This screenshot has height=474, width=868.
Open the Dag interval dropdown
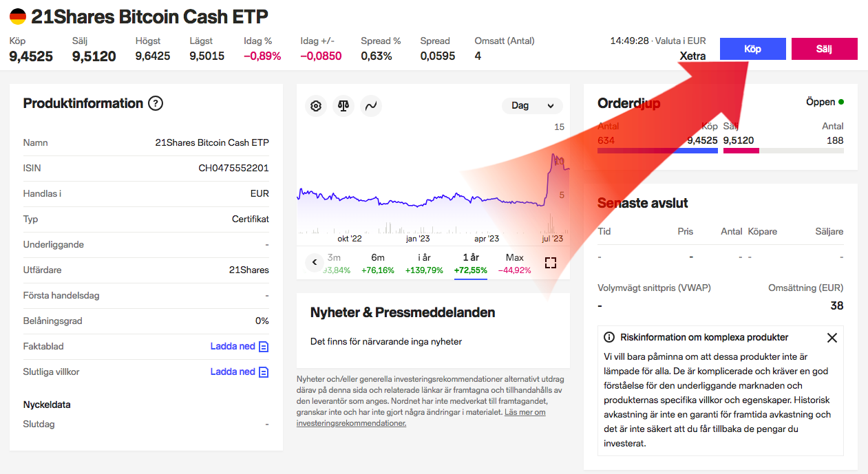[x=532, y=106]
